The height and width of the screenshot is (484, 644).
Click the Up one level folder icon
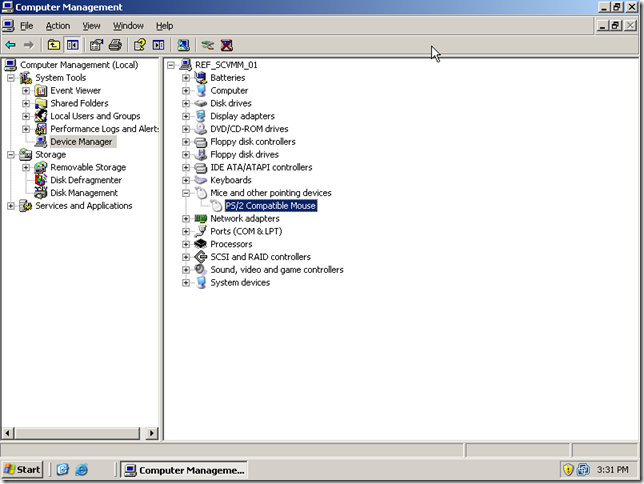(54, 45)
